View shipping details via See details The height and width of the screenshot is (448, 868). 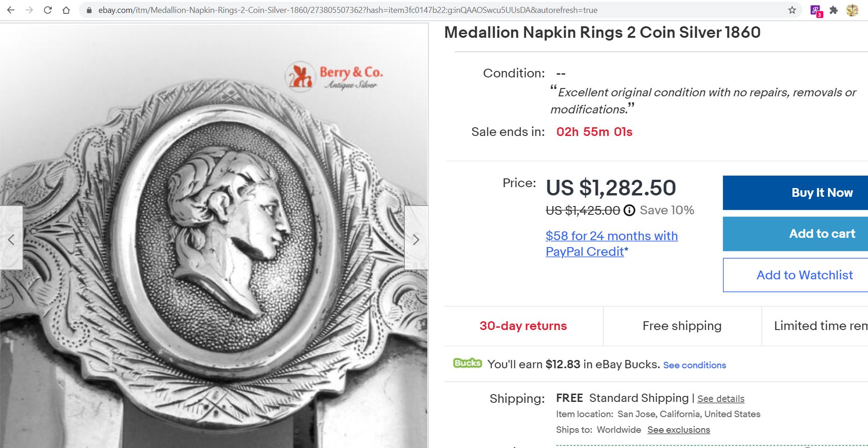(x=720, y=398)
